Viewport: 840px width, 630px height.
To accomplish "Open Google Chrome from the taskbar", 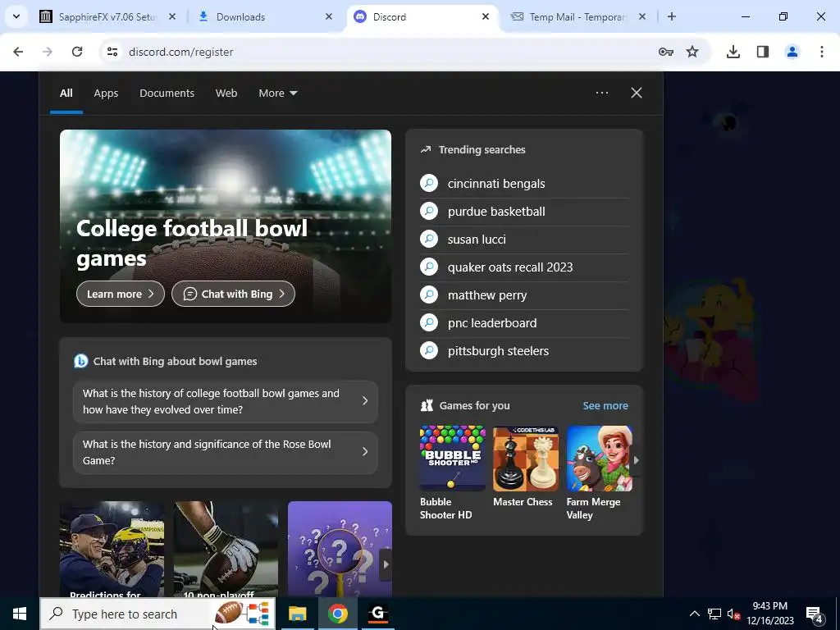I will (337, 614).
